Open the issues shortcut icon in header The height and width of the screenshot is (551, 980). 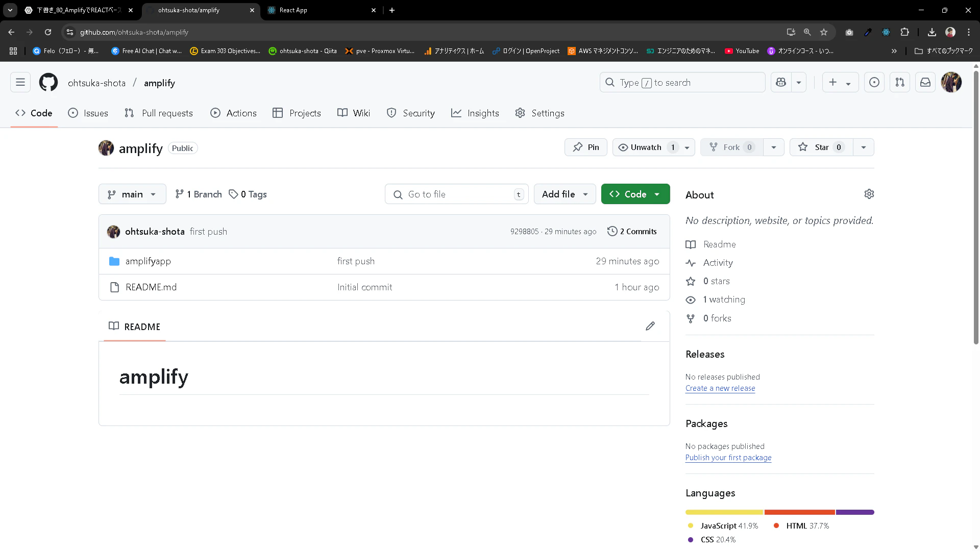(x=874, y=82)
